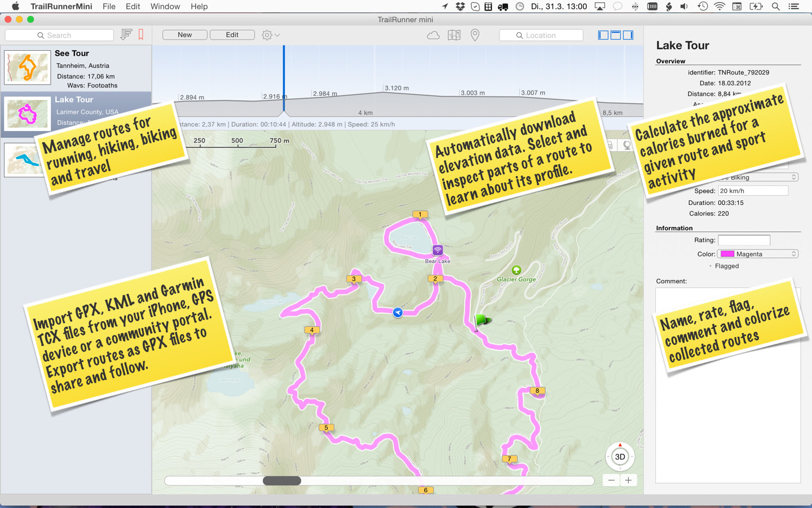Click the magenta color swatch
This screenshot has height=508, width=812.
(x=727, y=254)
